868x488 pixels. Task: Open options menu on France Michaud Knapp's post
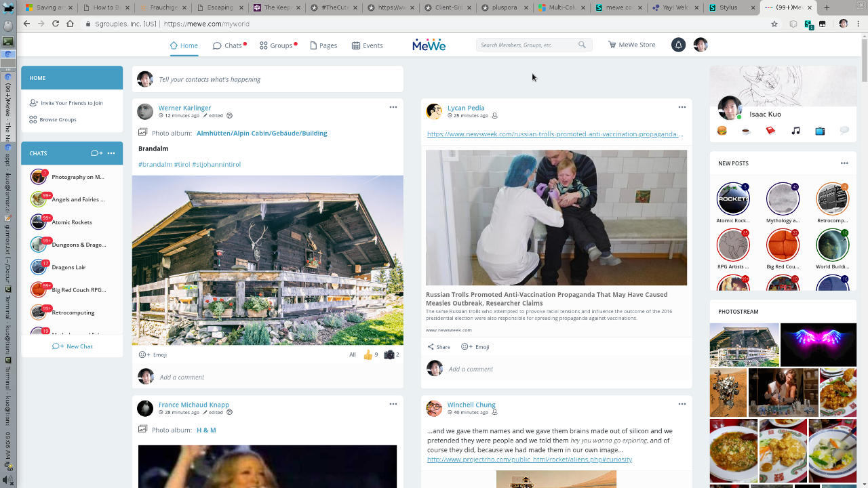[393, 404]
